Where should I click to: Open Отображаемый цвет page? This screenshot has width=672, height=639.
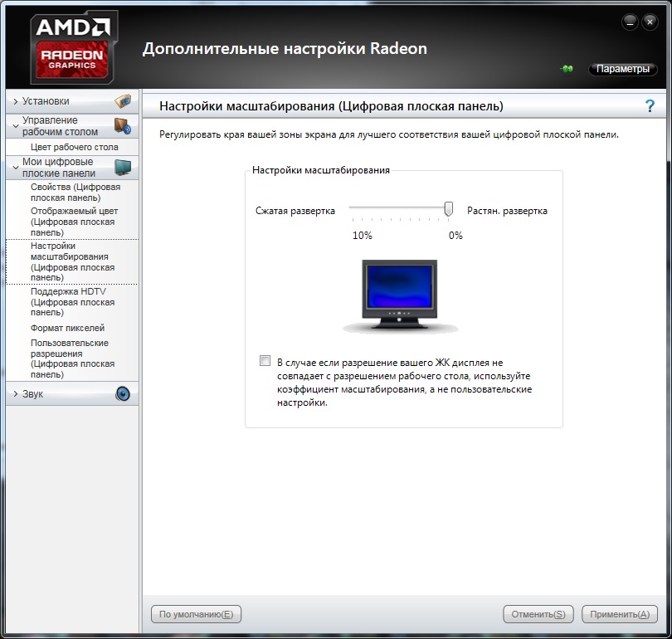[x=74, y=222]
